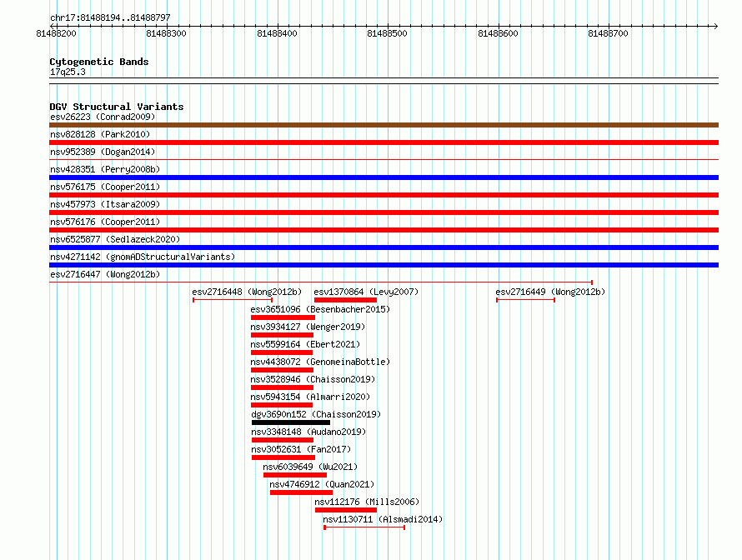The image size is (742, 560).
Task: Select the red nsv828128 variant bar
Action: pos(384,142)
